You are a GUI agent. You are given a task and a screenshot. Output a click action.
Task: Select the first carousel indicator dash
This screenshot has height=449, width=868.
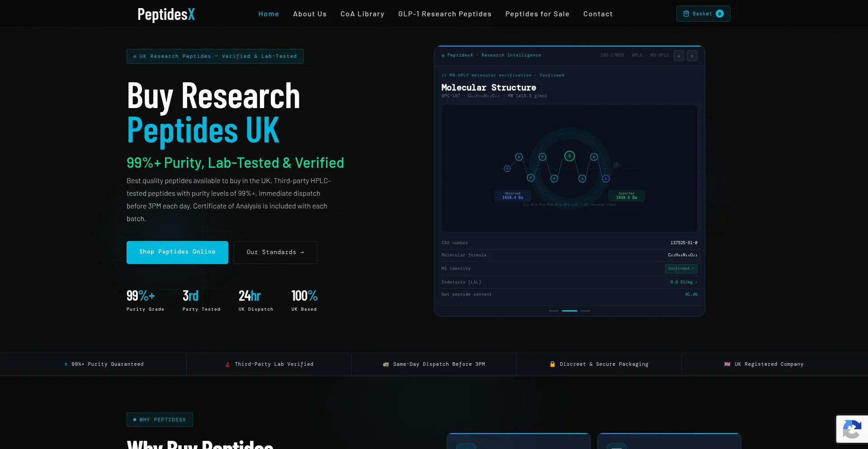tap(554, 311)
